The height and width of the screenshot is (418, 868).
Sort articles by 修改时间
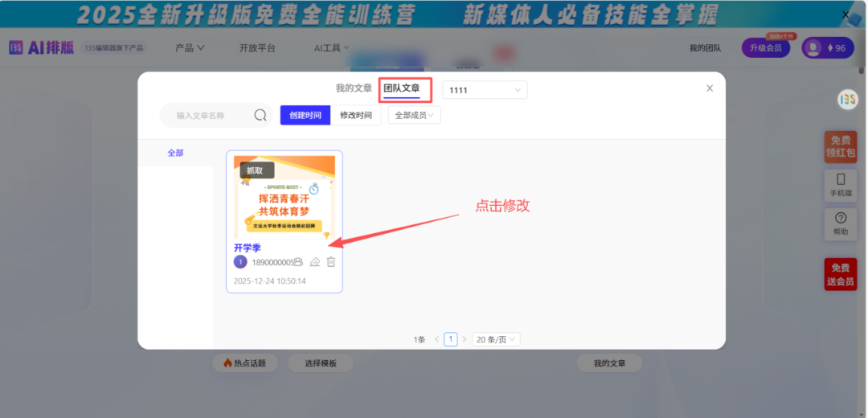(x=356, y=115)
